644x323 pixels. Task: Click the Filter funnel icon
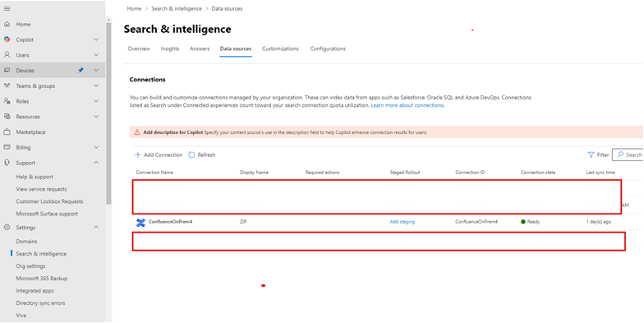coord(591,155)
